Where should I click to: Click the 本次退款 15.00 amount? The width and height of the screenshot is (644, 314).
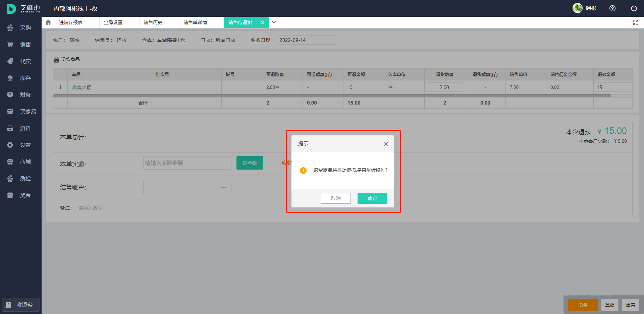pyautogui.click(x=615, y=131)
